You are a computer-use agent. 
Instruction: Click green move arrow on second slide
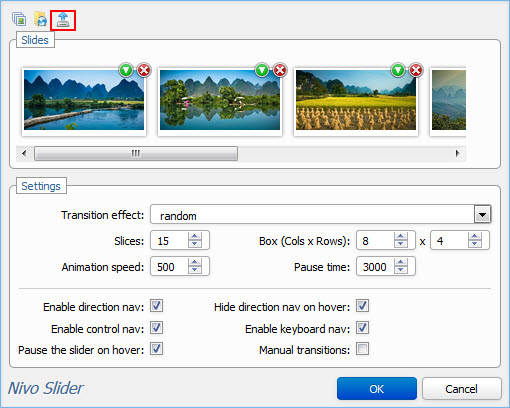coord(262,70)
